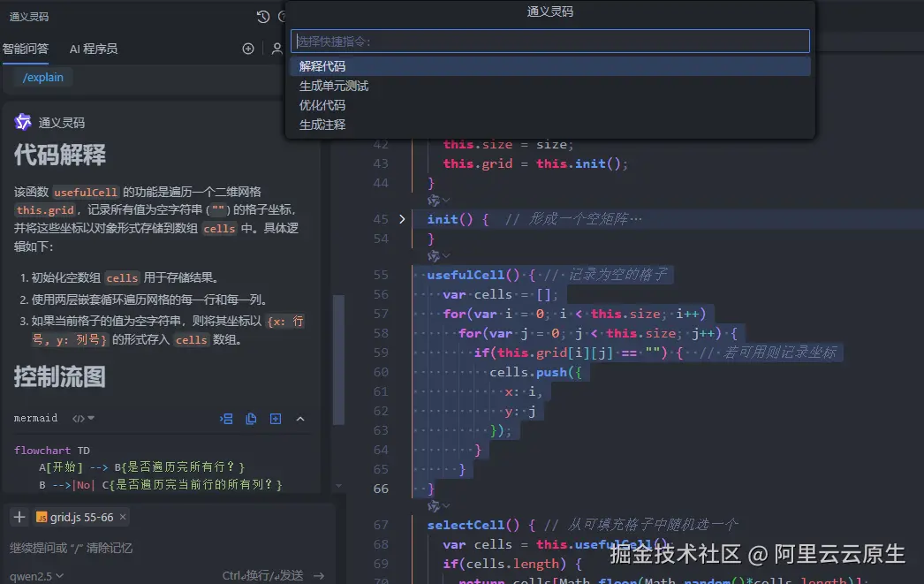924x584 pixels.
Task: Click the 通义灵码 logo beside the answer
Action: [x=23, y=122]
